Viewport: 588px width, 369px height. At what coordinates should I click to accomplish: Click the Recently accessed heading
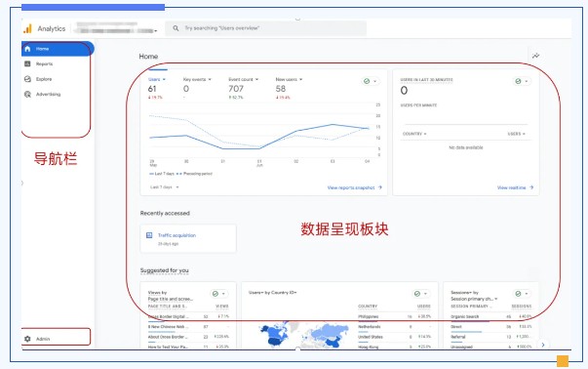165,213
